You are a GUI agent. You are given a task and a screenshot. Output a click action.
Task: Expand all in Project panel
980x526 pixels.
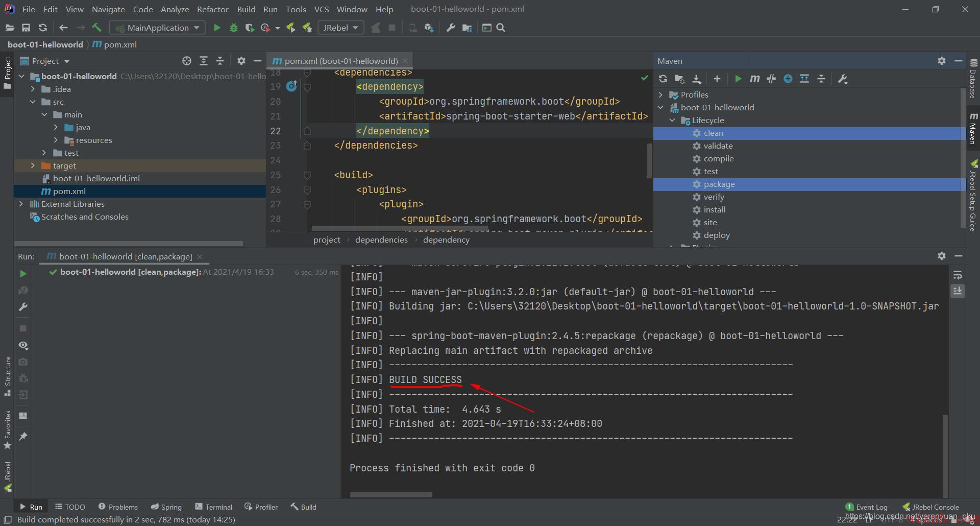(204, 61)
